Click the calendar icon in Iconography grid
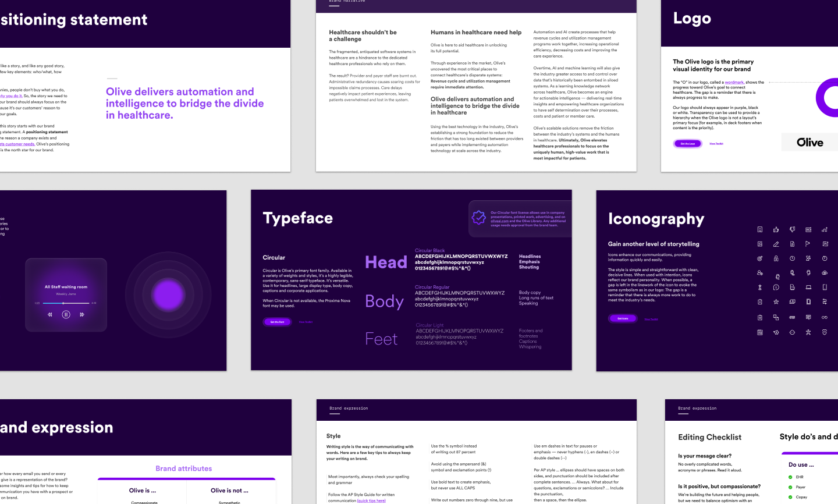This screenshot has height=504, width=838. [760, 332]
